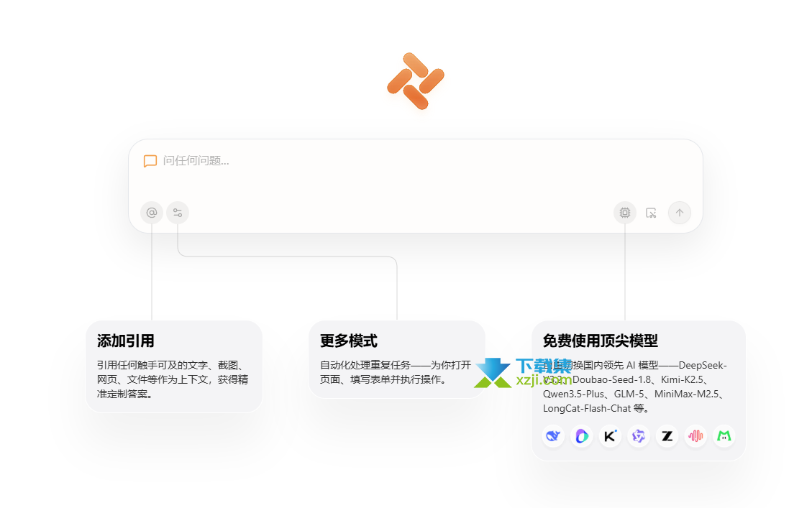812x508 pixels.
Task: Click the 更多模式 card heading
Action: point(349,341)
